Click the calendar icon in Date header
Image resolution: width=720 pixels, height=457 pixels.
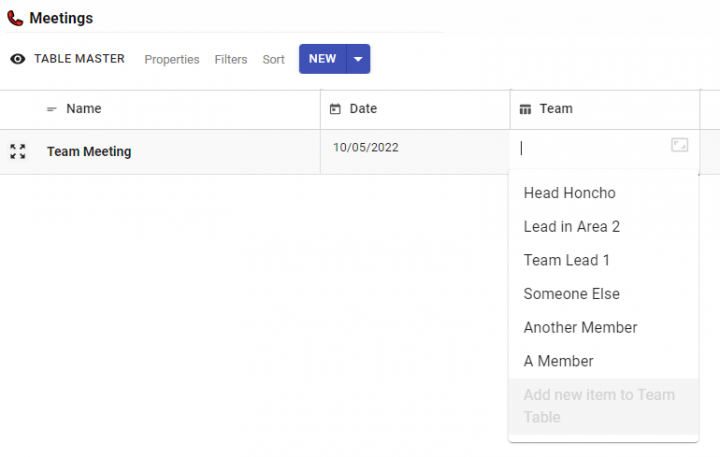pyautogui.click(x=335, y=109)
